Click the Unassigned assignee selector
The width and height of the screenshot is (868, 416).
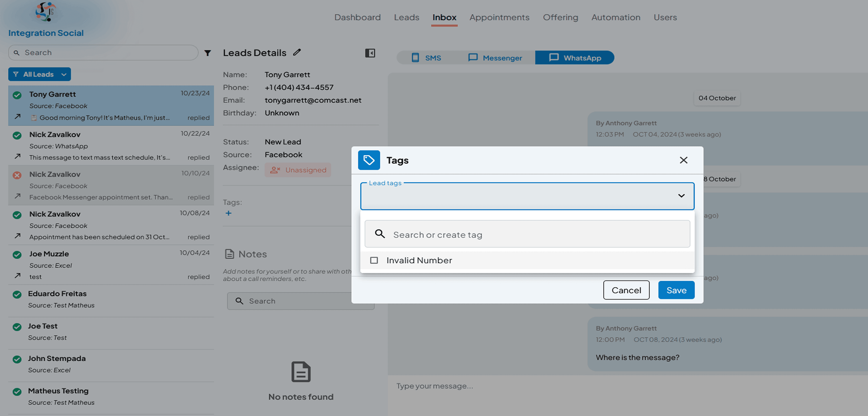298,170
